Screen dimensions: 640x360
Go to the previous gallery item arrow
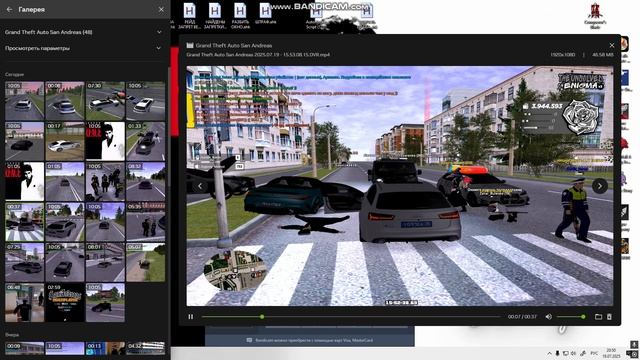coord(200,186)
